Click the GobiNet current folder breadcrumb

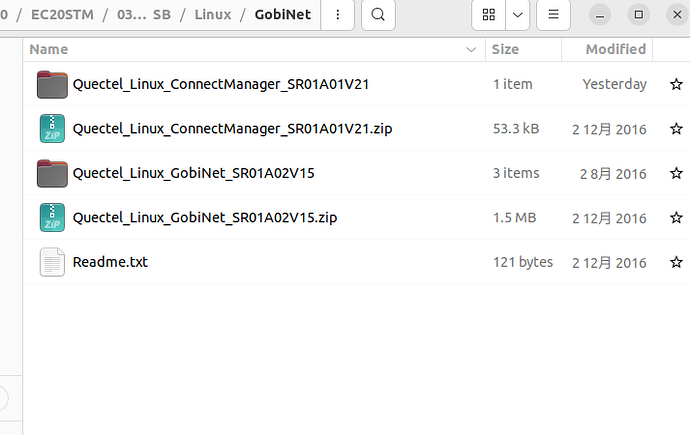283,15
